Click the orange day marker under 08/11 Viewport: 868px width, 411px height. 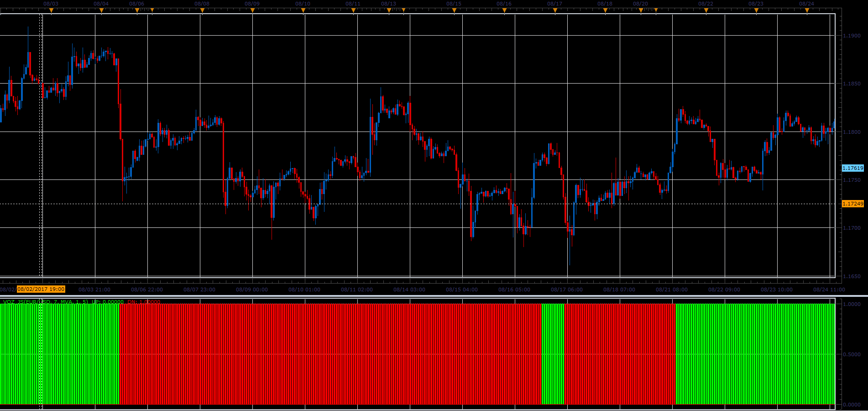[x=353, y=10]
